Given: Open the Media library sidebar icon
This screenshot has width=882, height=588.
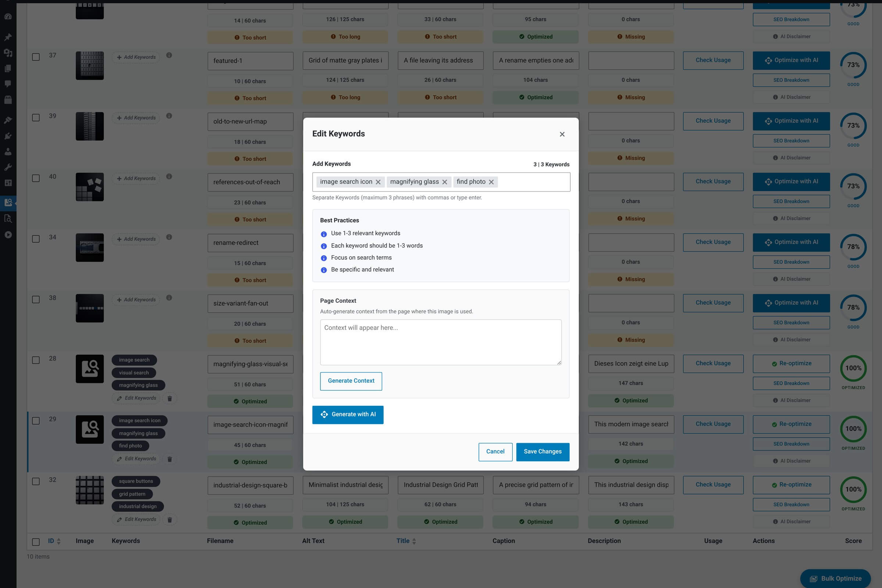Looking at the screenshot, I should 8,53.
